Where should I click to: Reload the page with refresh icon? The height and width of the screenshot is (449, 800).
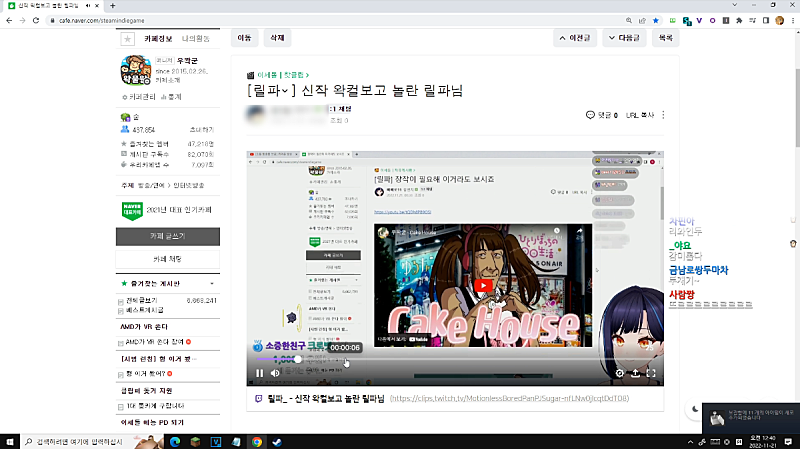click(x=36, y=20)
